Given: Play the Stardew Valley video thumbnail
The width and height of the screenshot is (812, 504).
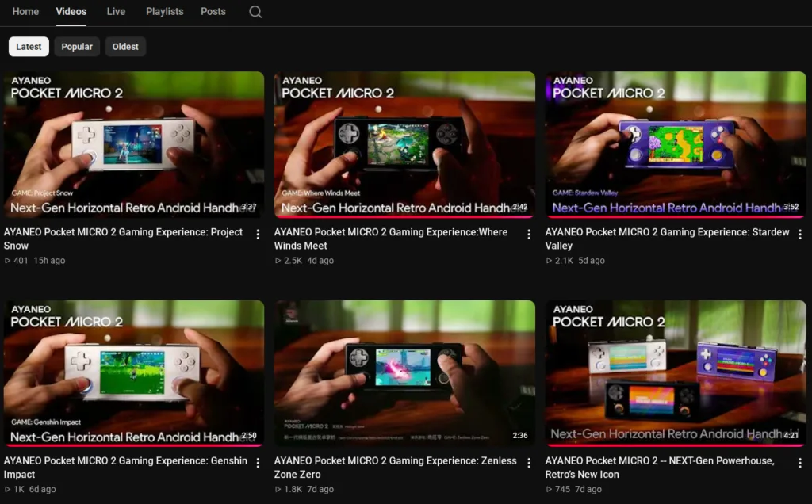Looking at the screenshot, I should (676, 144).
